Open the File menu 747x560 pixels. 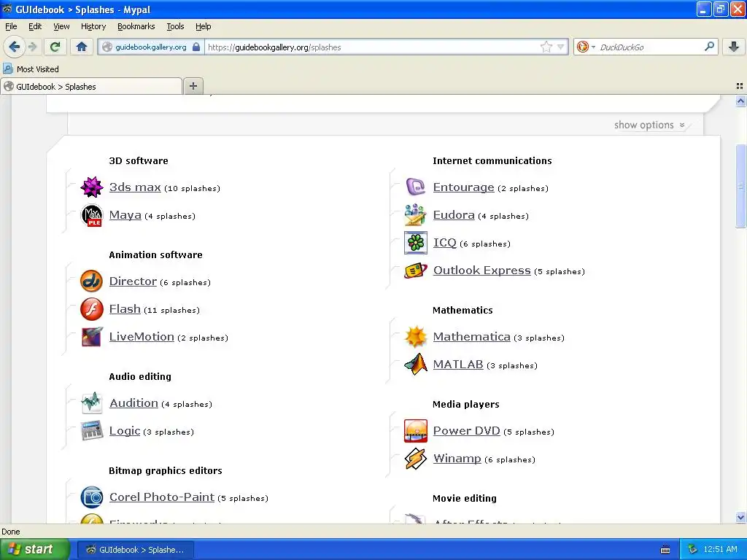(11, 26)
